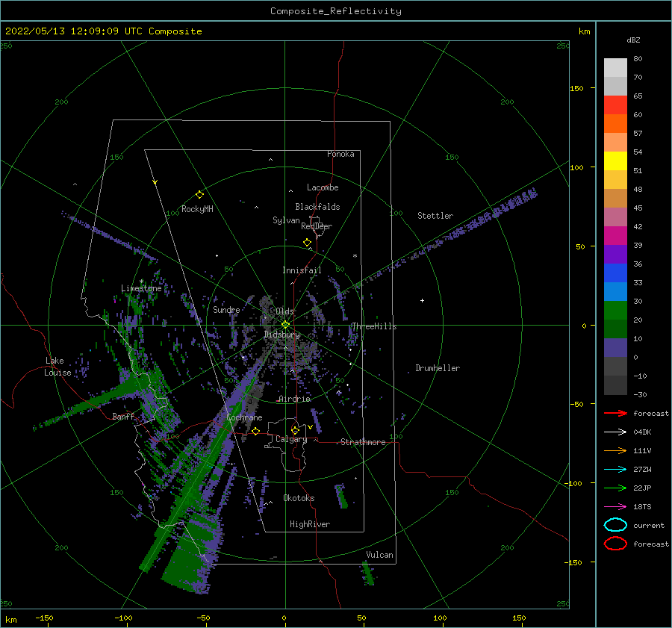Click the Composite_Reflectivity title text
This screenshot has width=672, height=628.
tap(336, 11)
